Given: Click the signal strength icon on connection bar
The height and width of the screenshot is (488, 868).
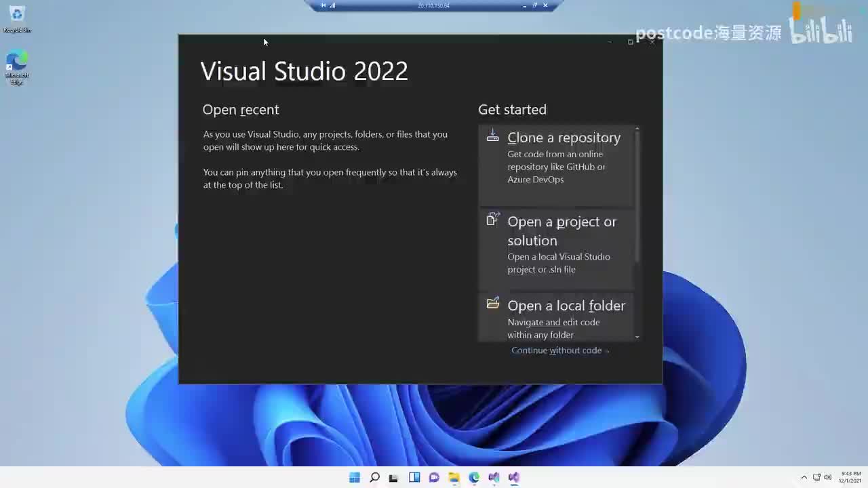Looking at the screenshot, I should pyautogui.click(x=332, y=5).
